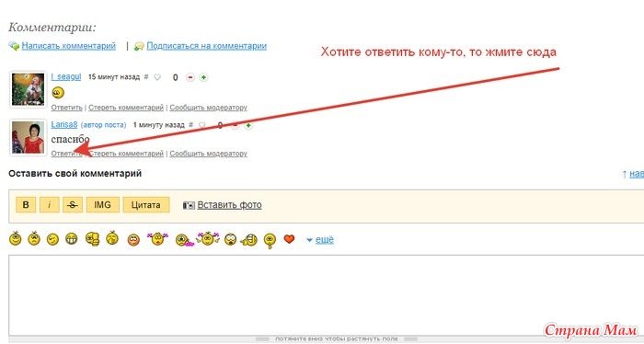Toggle strikethrough S formatting button
The height and width of the screenshot is (344, 644).
(73, 204)
